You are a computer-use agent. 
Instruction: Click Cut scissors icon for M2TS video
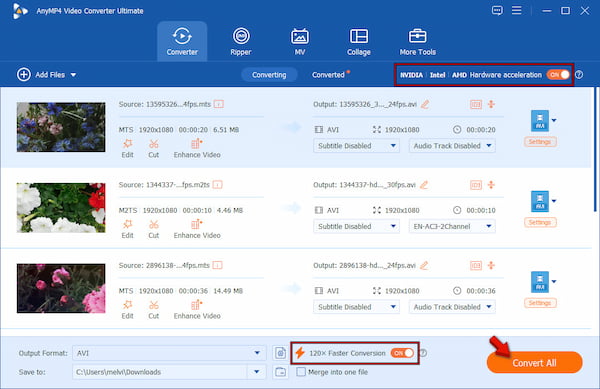coord(153,225)
